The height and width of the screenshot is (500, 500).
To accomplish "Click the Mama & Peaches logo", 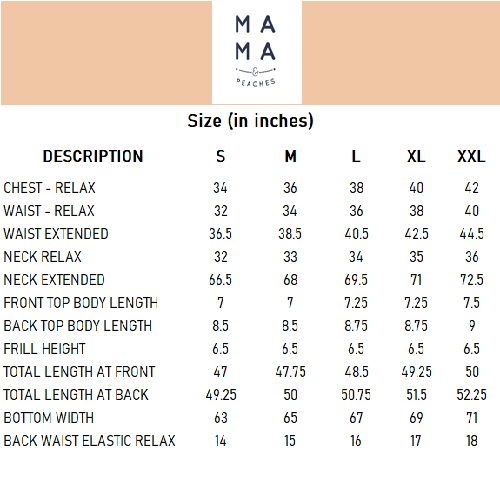I will pyautogui.click(x=257, y=52).
